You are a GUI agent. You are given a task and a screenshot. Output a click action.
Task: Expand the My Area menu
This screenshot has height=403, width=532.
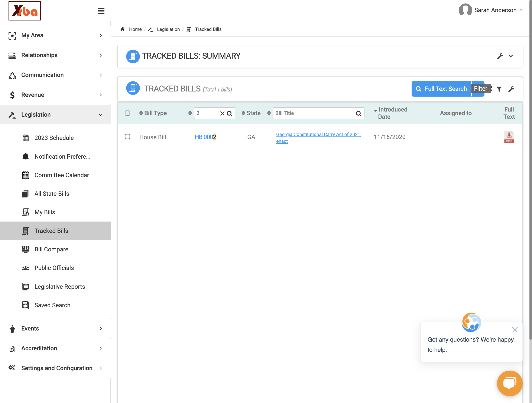55,35
